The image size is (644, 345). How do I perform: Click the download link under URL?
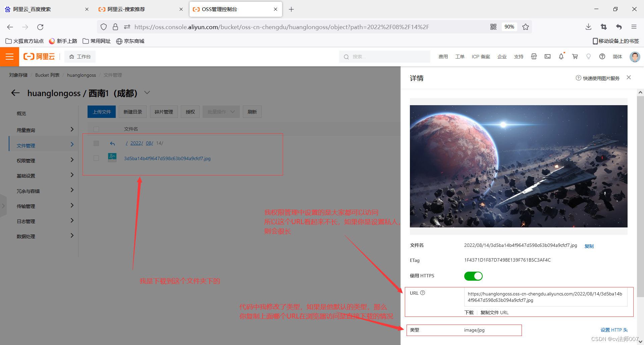click(469, 313)
